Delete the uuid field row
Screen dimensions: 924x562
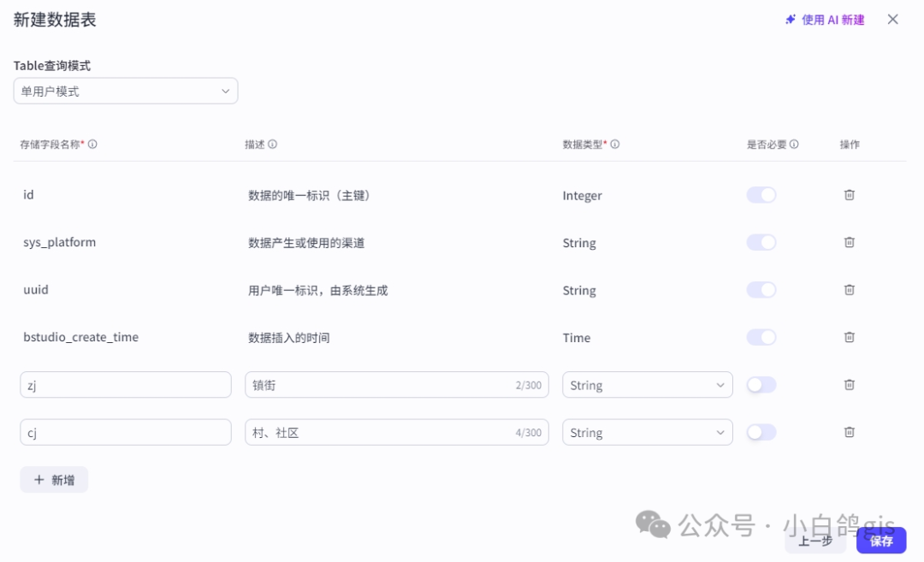pyautogui.click(x=850, y=290)
